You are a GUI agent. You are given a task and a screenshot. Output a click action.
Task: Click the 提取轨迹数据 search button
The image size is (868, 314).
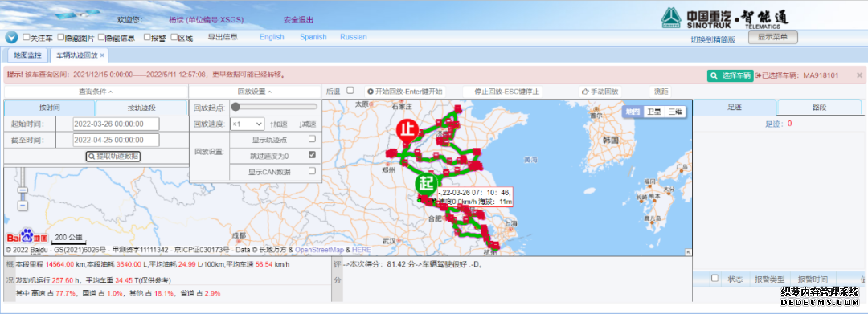click(x=113, y=157)
